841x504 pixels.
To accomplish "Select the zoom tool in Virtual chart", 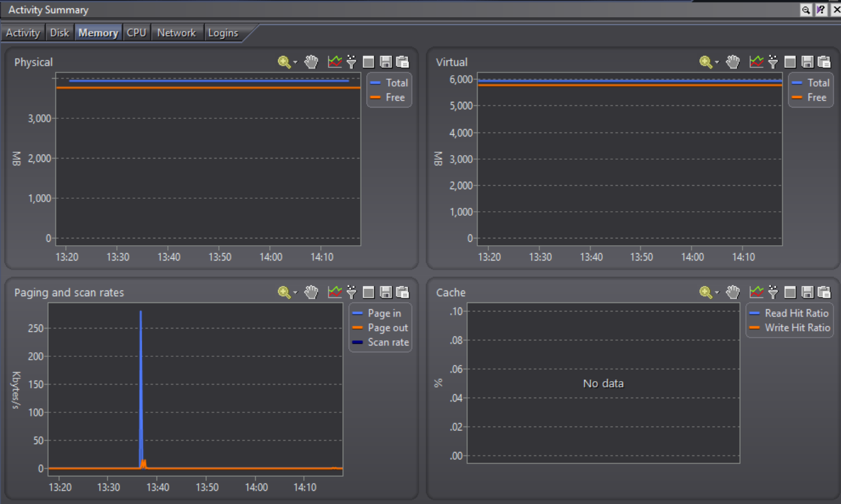I will 706,62.
